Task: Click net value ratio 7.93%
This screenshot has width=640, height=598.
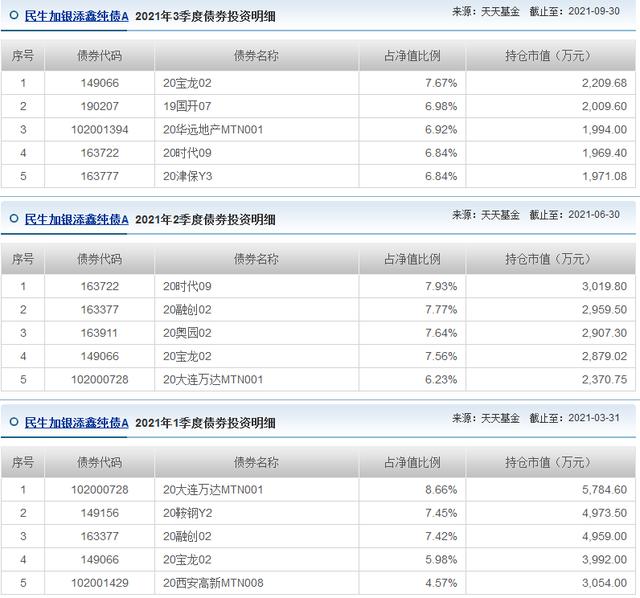Action: (441, 287)
